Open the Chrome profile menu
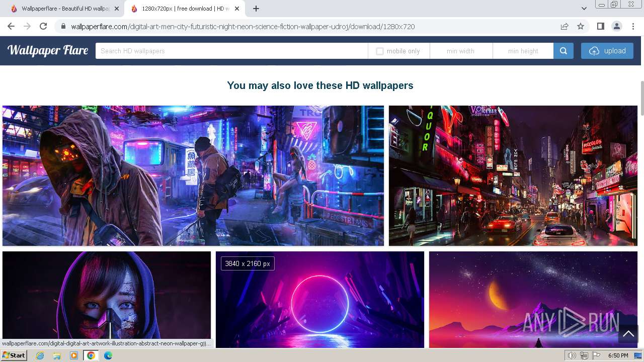This screenshot has width=644, height=362. pos(616,26)
